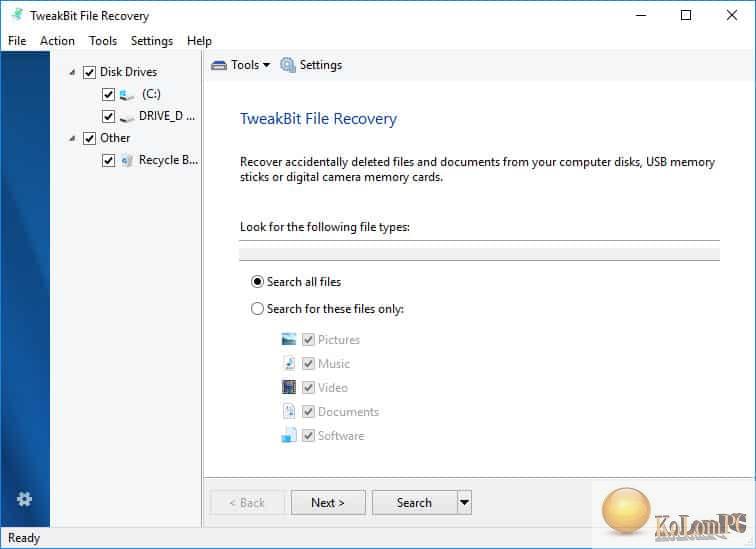Click the Software file type icon
Screen dimensions: 756x549
[289, 435]
